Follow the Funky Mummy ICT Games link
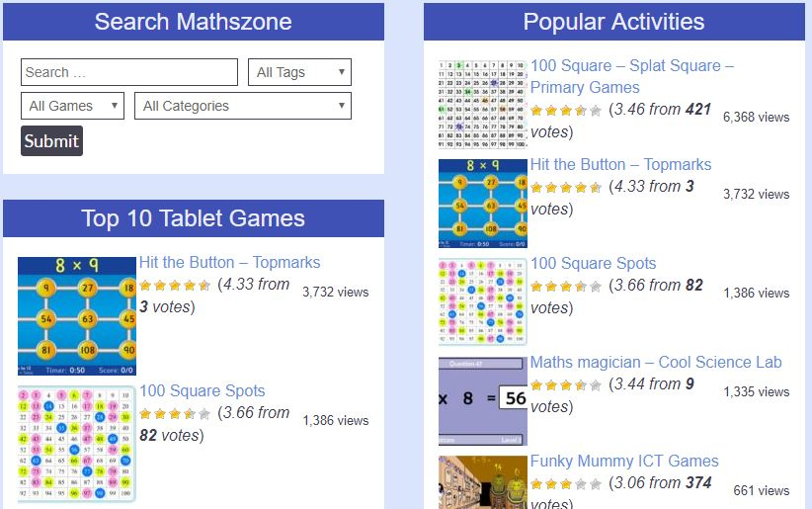 (623, 461)
